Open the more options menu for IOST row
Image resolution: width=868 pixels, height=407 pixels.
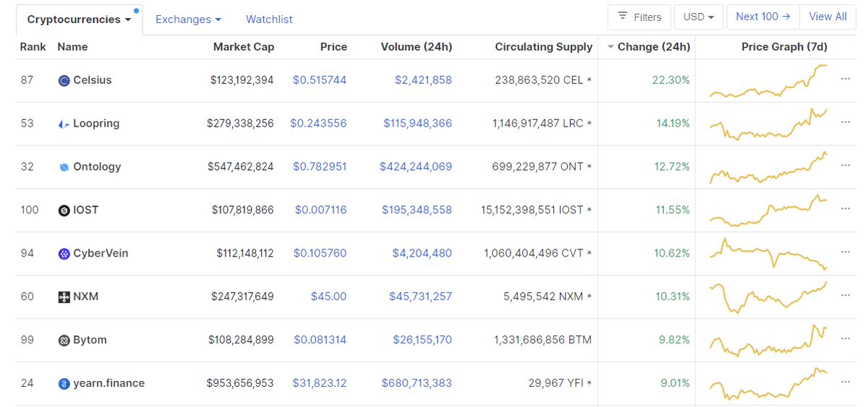(846, 209)
